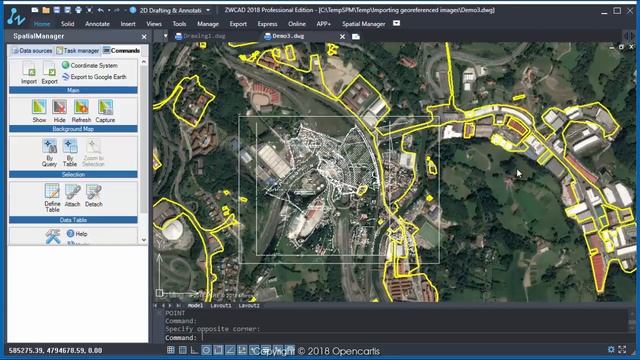This screenshot has width=640, height=360.
Task: Open the Manage ribbon tab
Action: pyautogui.click(x=208, y=24)
